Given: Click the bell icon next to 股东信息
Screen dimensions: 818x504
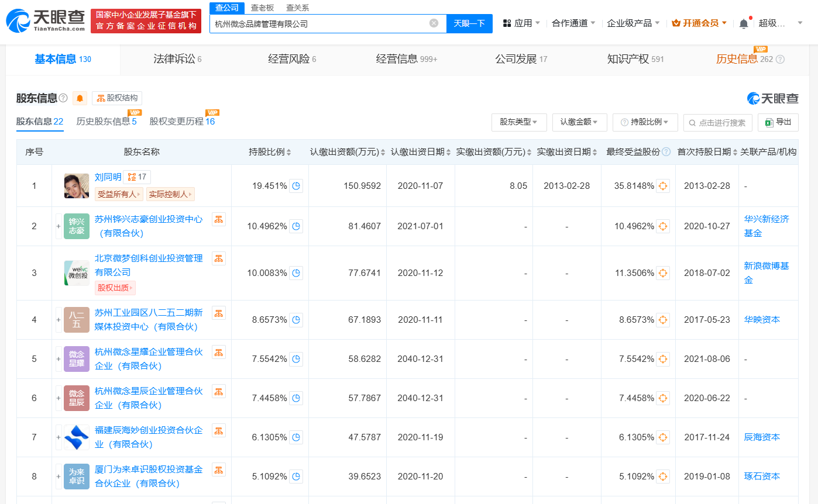Looking at the screenshot, I should [79, 98].
